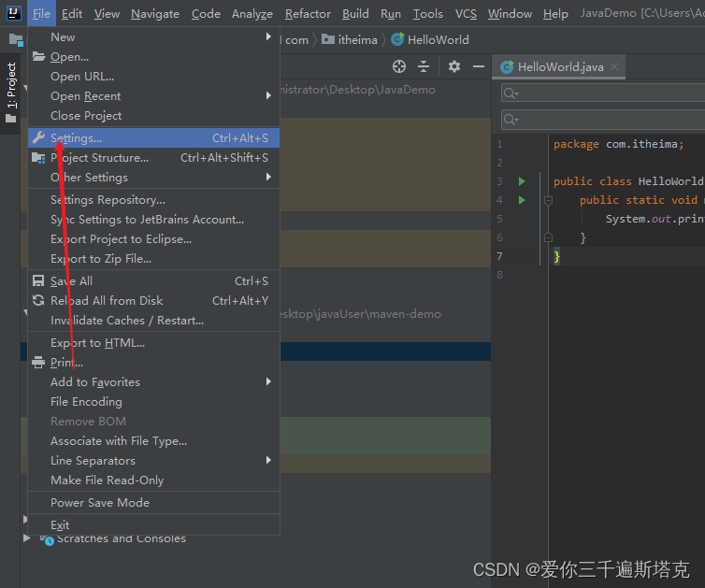
Task: Open the Tools menu
Action: point(428,14)
